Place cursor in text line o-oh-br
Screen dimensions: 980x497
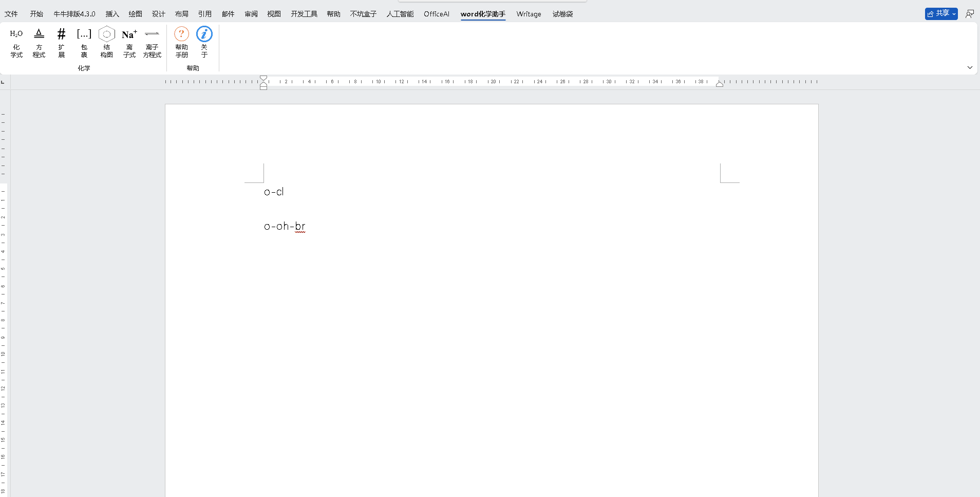point(285,226)
